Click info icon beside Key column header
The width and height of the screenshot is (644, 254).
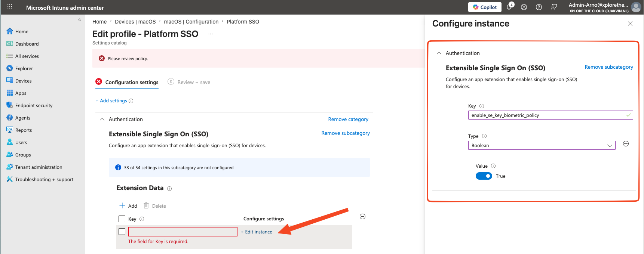142,219
